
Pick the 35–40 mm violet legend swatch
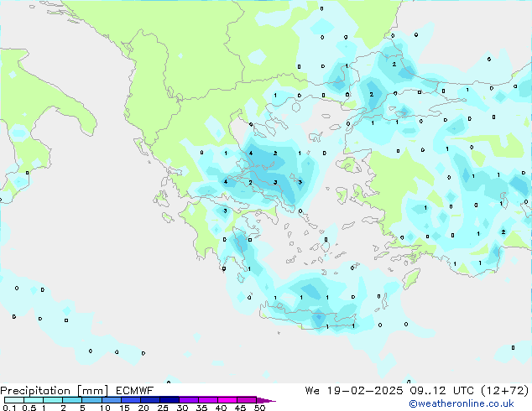click(x=207, y=400)
